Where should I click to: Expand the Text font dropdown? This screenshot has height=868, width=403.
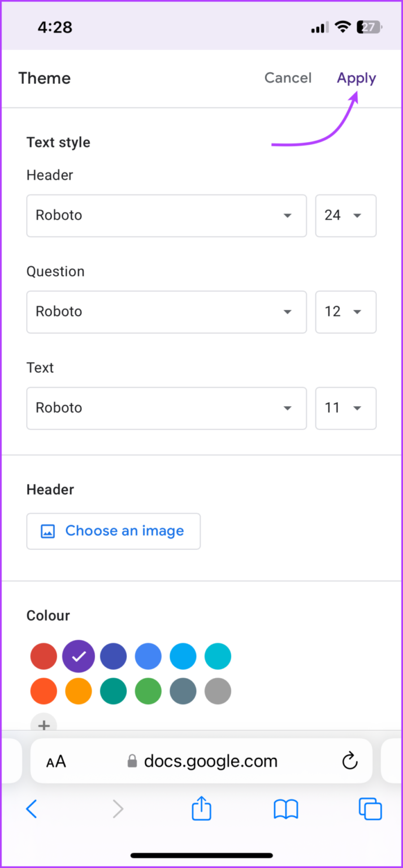click(x=166, y=408)
